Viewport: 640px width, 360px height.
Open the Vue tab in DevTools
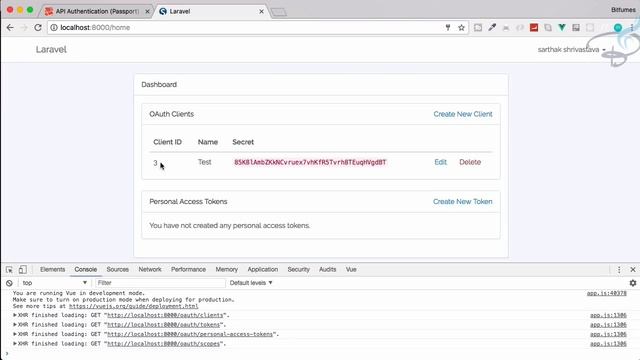[x=351, y=269]
